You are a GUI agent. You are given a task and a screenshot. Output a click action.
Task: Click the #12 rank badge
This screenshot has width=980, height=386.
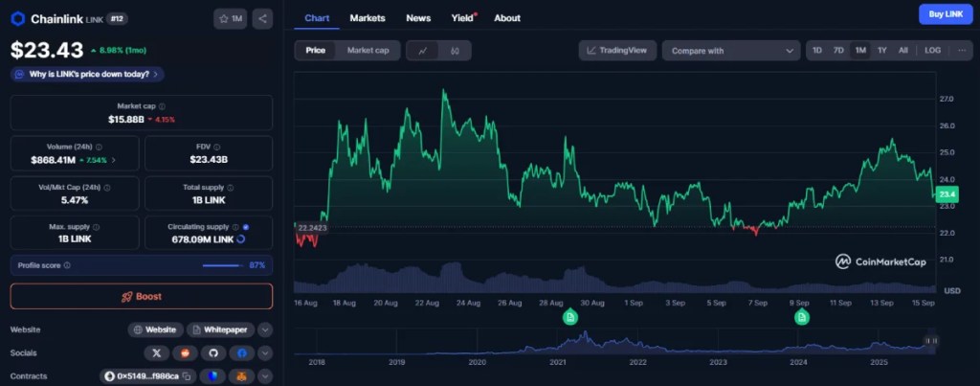[x=118, y=19]
